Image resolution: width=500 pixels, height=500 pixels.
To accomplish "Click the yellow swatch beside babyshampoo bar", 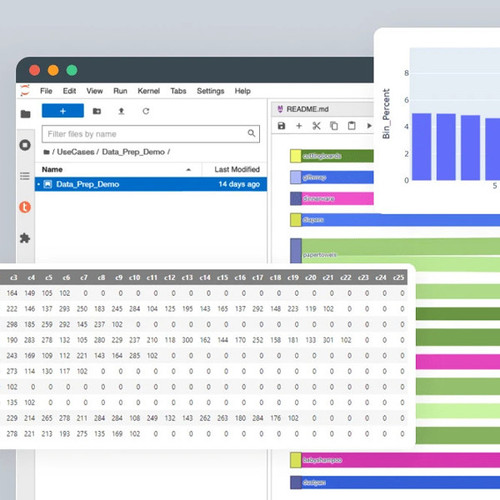I will pos(296,460).
